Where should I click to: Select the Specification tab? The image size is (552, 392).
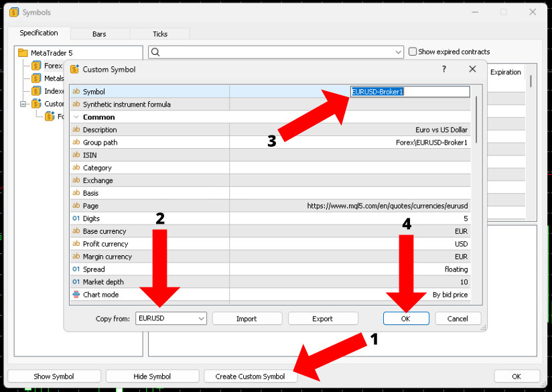tap(39, 33)
